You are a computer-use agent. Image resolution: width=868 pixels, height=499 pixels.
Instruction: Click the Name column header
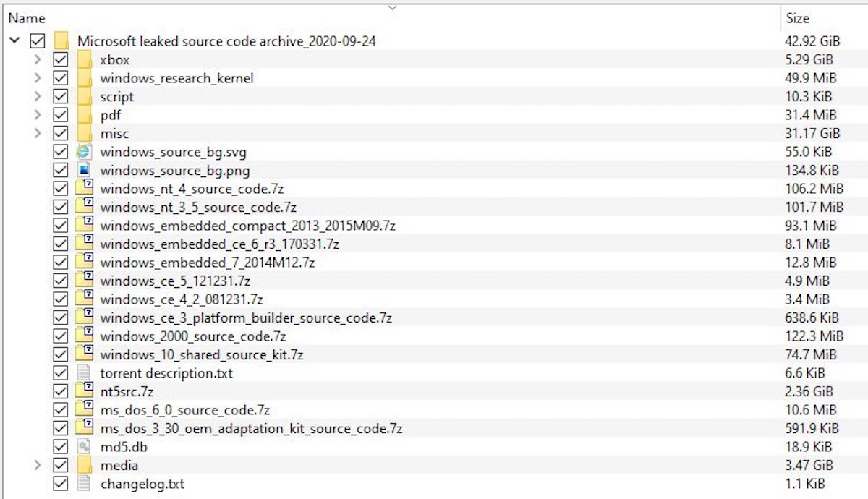[x=27, y=18]
